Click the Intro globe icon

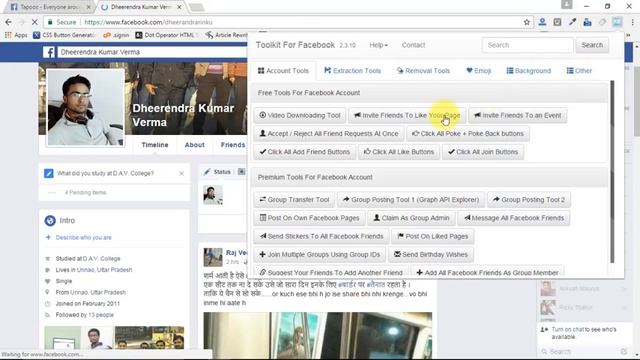[50, 220]
